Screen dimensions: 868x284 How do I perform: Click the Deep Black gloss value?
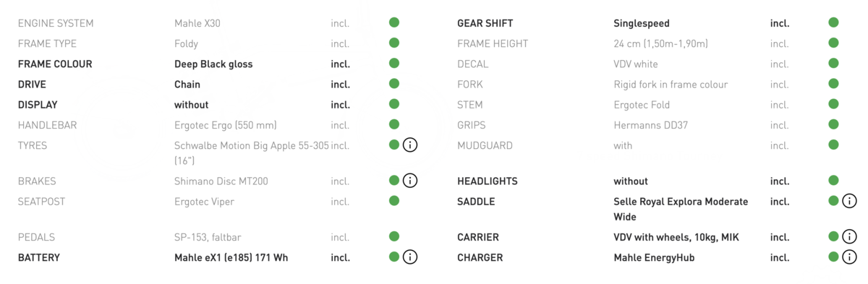(213, 64)
